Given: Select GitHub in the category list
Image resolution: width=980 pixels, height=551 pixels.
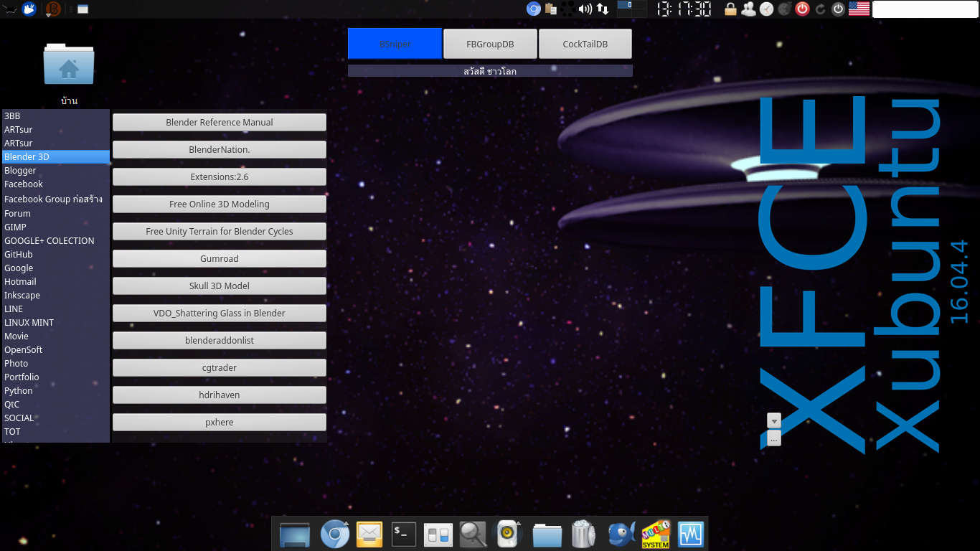Looking at the screenshot, I should tap(56, 254).
